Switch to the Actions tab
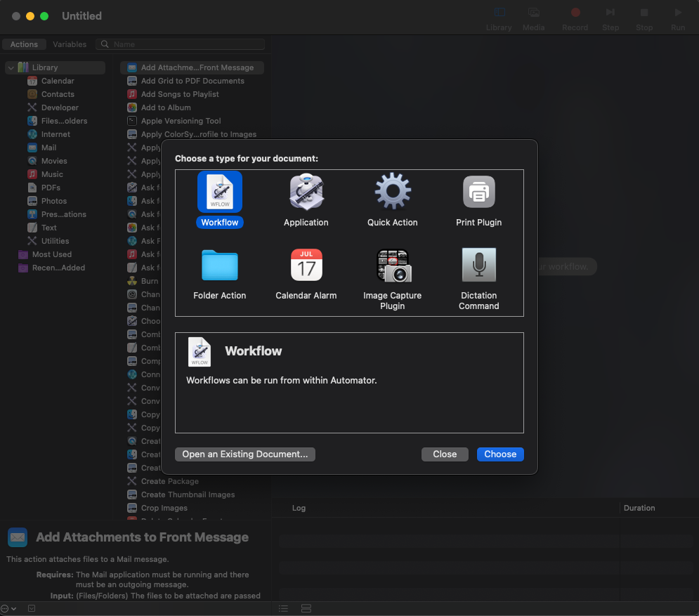 (x=24, y=44)
